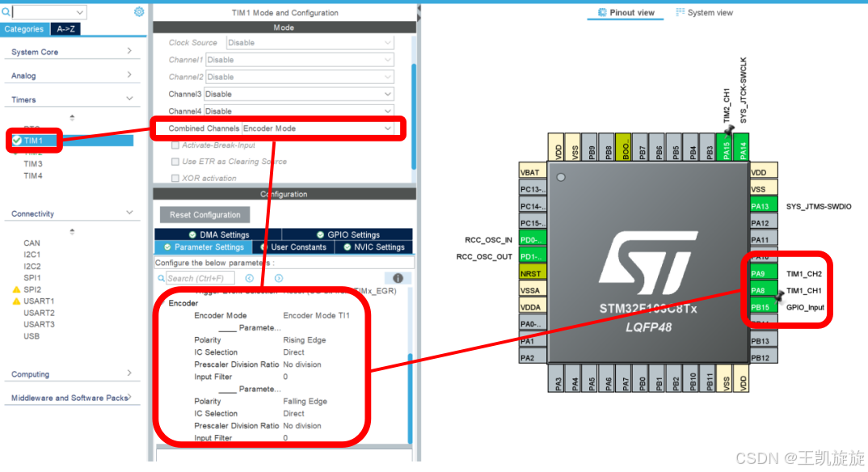Check Use ETR as Clearing Source
Viewport: 868px width, 472px height.
click(x=175, y=162)
